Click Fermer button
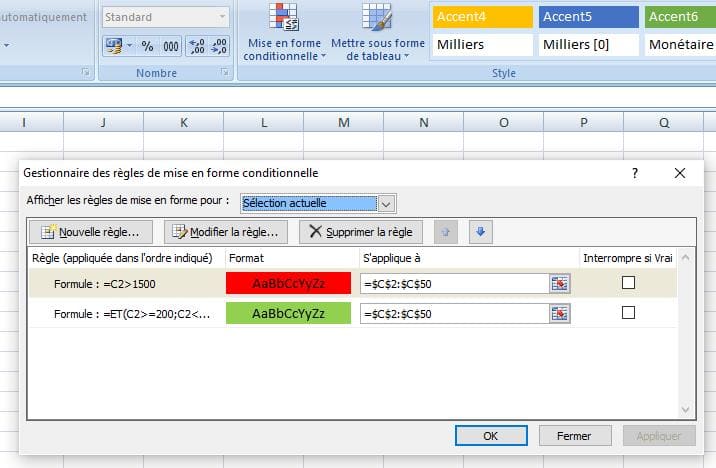 (574, 436)
